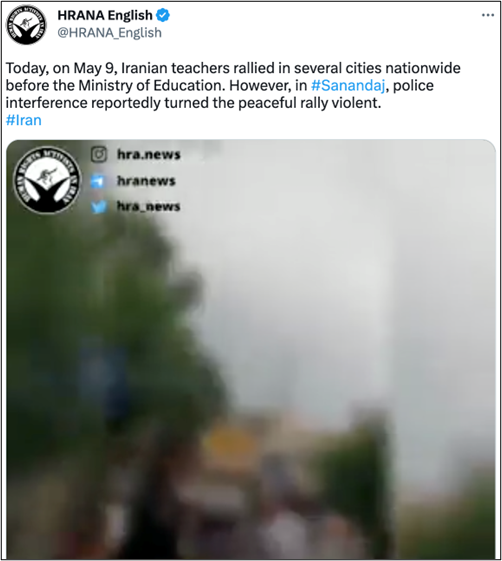Open the HRANA English profile avatar
502x561 pixels.
pos(26,25)
